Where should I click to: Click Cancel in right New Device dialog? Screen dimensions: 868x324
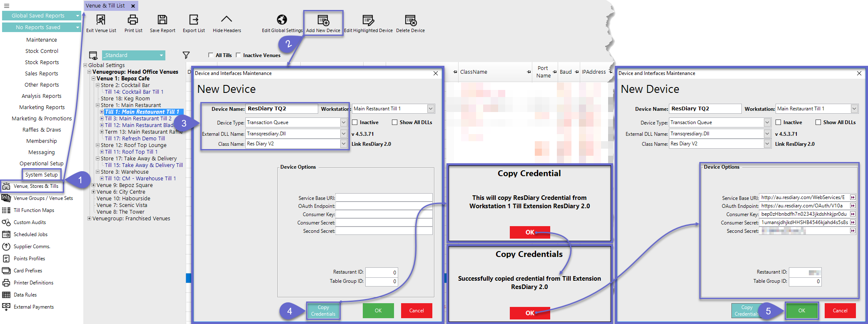coord(840,311)
